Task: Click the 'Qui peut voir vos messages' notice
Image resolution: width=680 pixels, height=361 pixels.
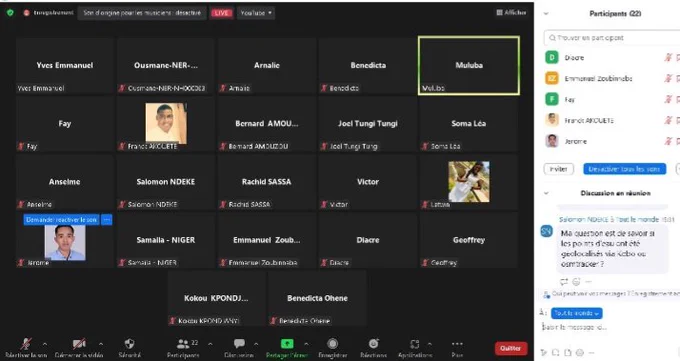Action: tap(611, 294)
